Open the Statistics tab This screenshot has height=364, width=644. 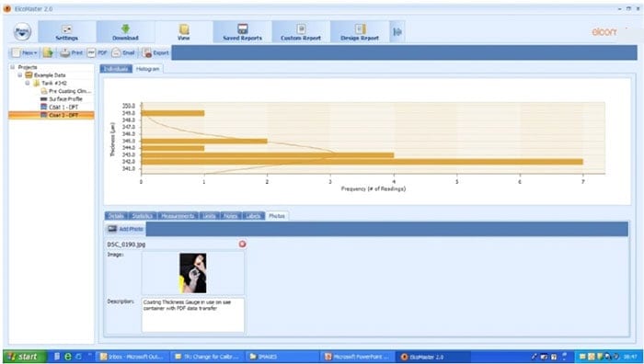coord(143,216)
